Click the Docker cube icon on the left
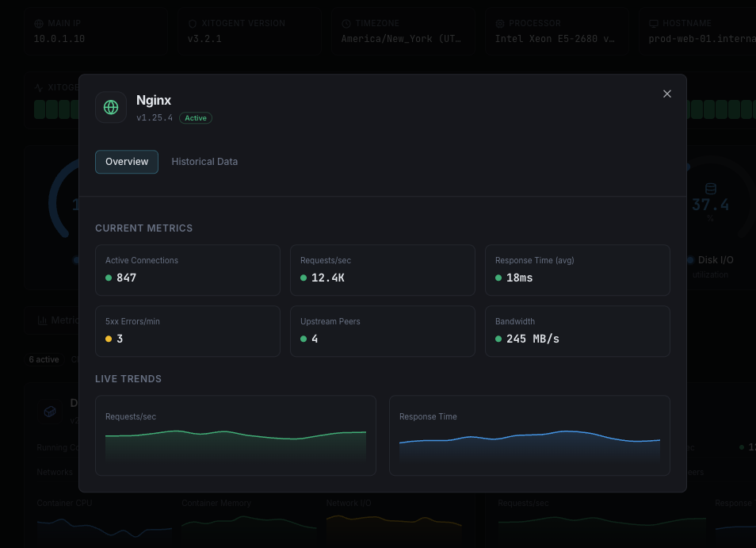The width and height of the screenshot is (756, 548). 50,411
